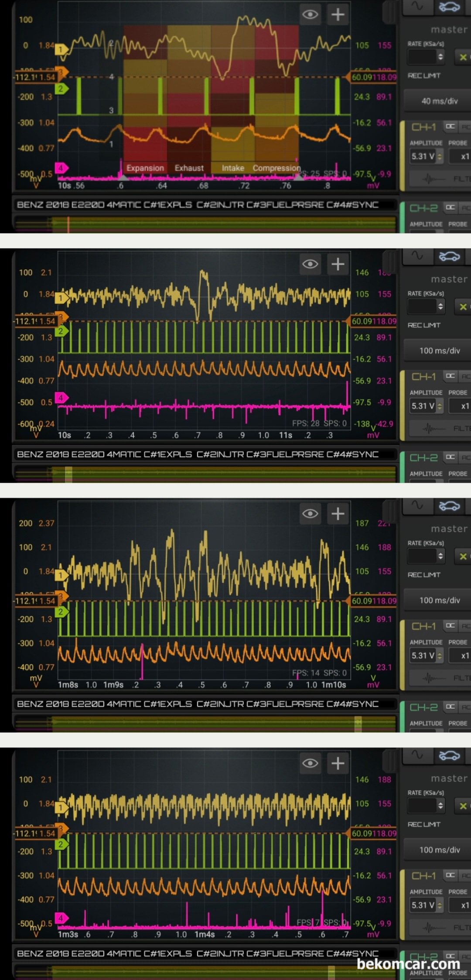Click the 100 ms/div button beside 1m8s capture
The height and width of the screenshot is (980, 471).
[438, 600]
